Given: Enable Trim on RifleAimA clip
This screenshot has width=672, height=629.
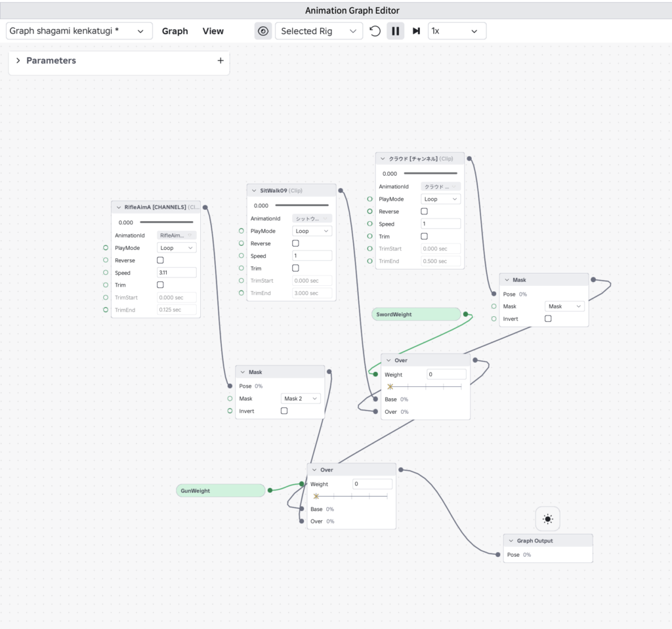Looking at the screenshot, I should (x=160, y=285).
